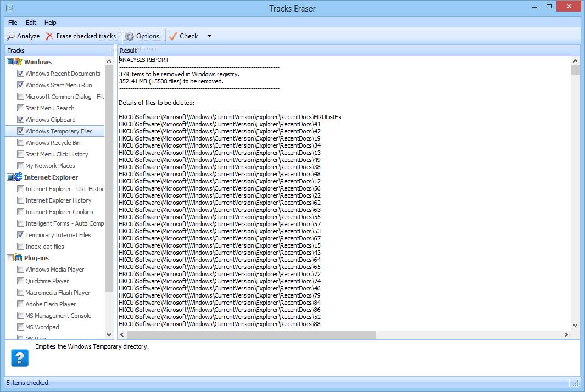The width and height of the screenshot is (585, 392).
Task: Enable Intelligent Forms Auto Complete checkbox
Action: (20, 223)
